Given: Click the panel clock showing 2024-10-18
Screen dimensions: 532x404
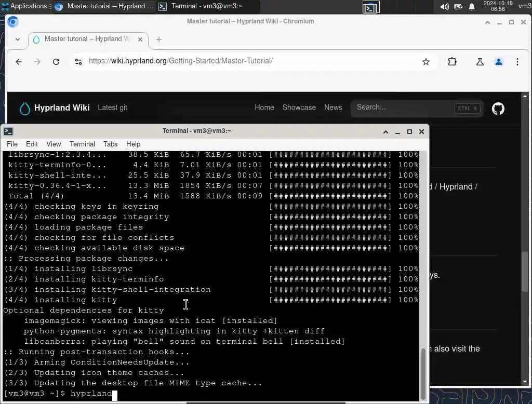Looking at the screenshot, I should [x=498, y=6].
